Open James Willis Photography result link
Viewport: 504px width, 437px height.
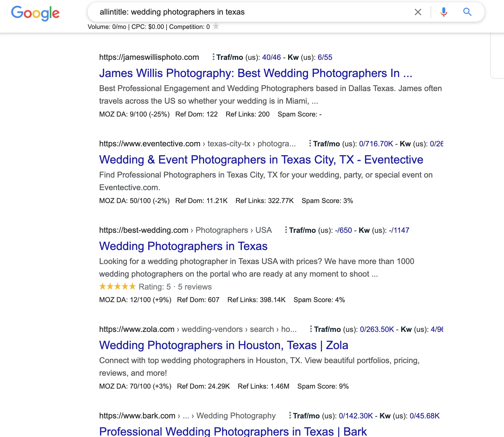(256, 73)
